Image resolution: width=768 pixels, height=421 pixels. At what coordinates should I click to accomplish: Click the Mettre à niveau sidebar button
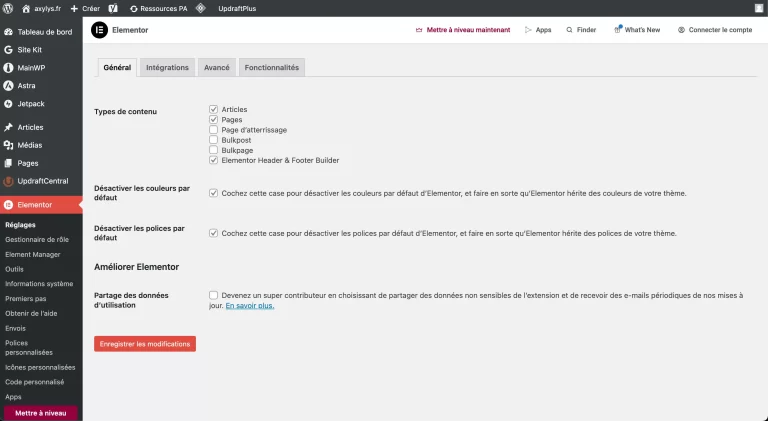point(41,413)
